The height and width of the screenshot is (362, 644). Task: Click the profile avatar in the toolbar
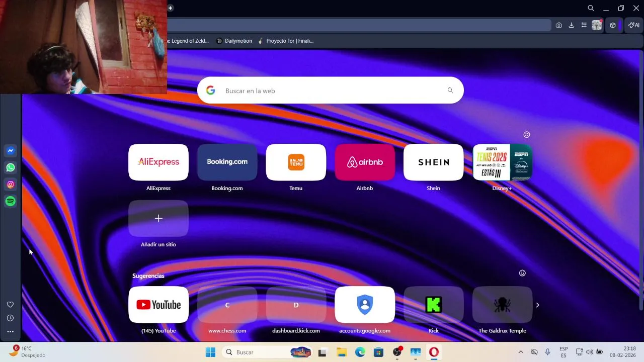tap(597, 25)
